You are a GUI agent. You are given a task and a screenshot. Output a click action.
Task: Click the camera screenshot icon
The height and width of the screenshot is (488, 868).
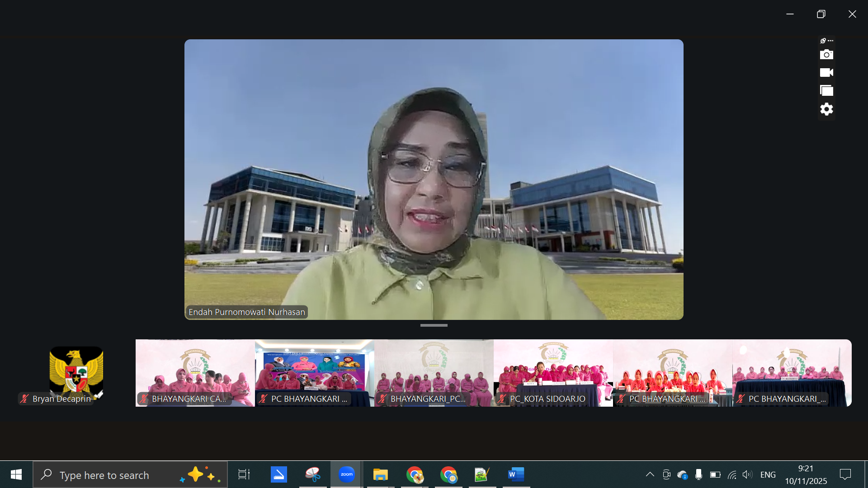[x=826, y=55]
